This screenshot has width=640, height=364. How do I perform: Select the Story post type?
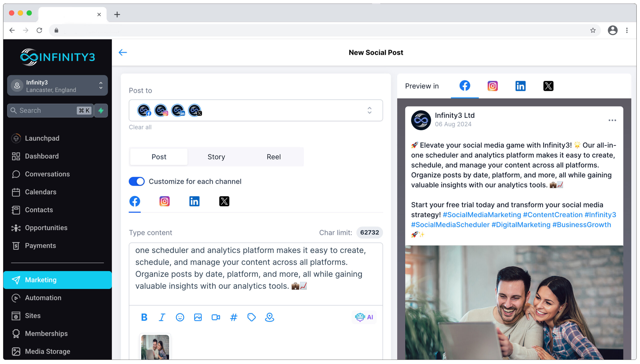(216, 157)
